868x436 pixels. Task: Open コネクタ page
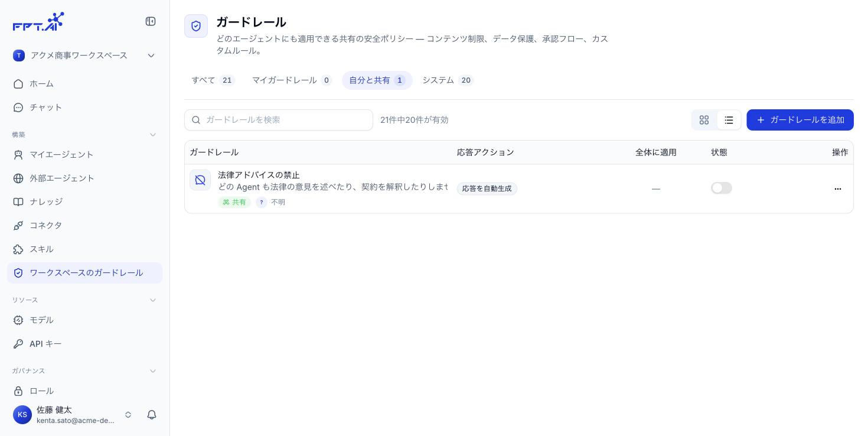84,226
